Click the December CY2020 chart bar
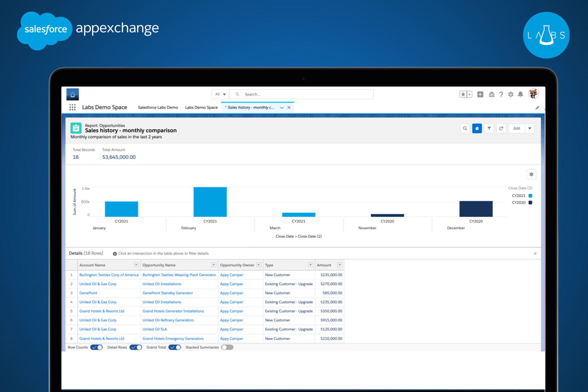The height and width of the screenshot is (392, 588). (476, 209)
